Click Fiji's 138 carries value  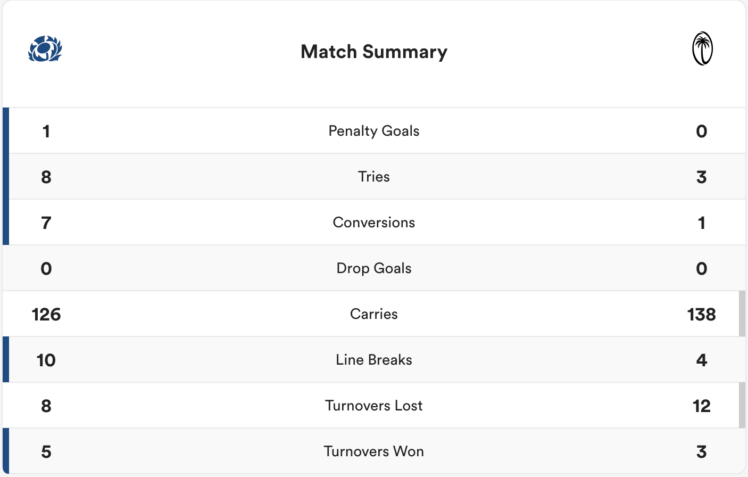coord(701,314)
